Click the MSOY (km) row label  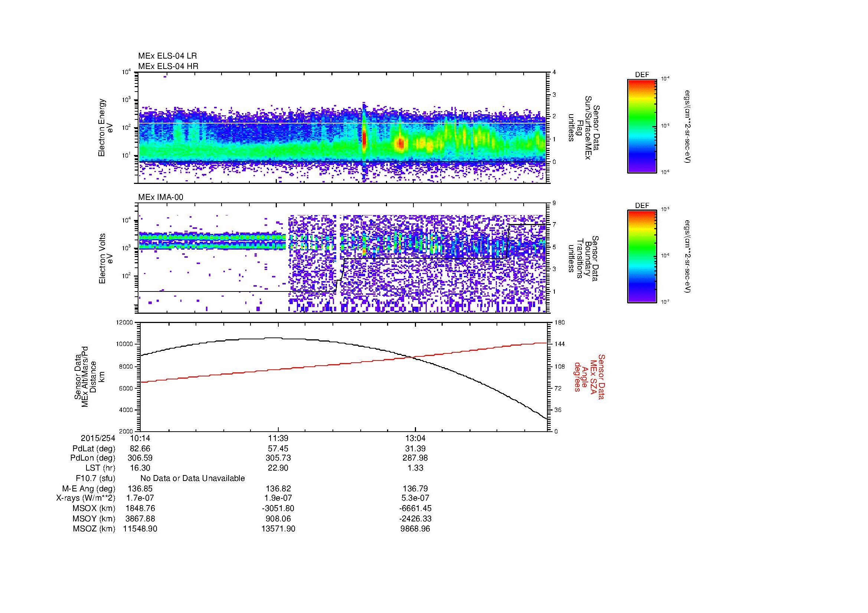(94, 519)
